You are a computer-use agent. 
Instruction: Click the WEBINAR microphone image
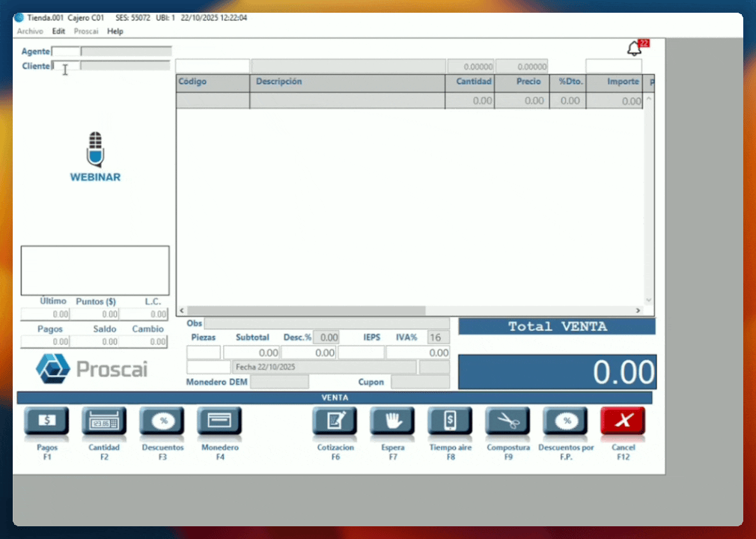coord(96,157)
